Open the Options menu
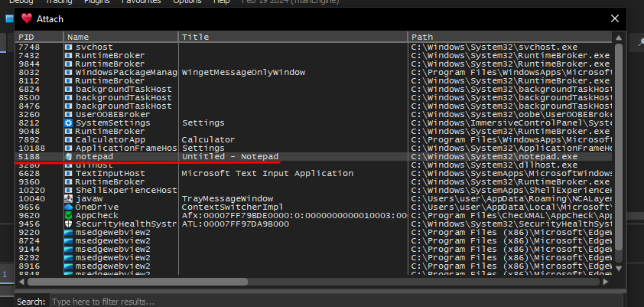 pyautogui.click(x=187, y=2)
